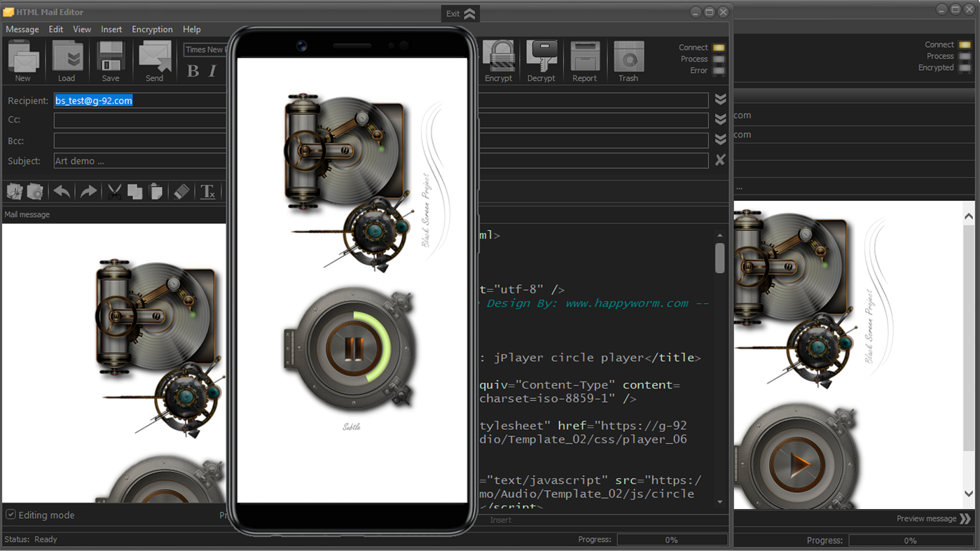The image size is (980, 551).
Task: Click the code editor scrollbar up arrow
Action: click(720, 235)
